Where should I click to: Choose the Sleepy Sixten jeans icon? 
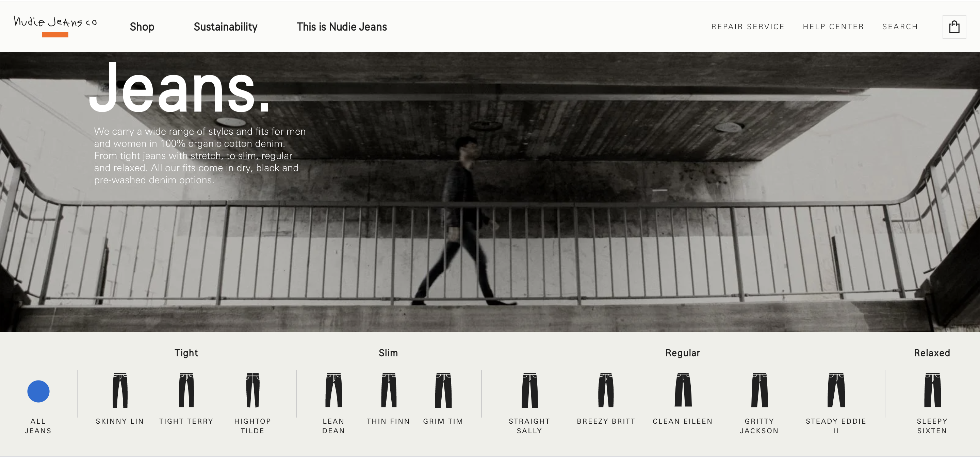click(932, 390)
